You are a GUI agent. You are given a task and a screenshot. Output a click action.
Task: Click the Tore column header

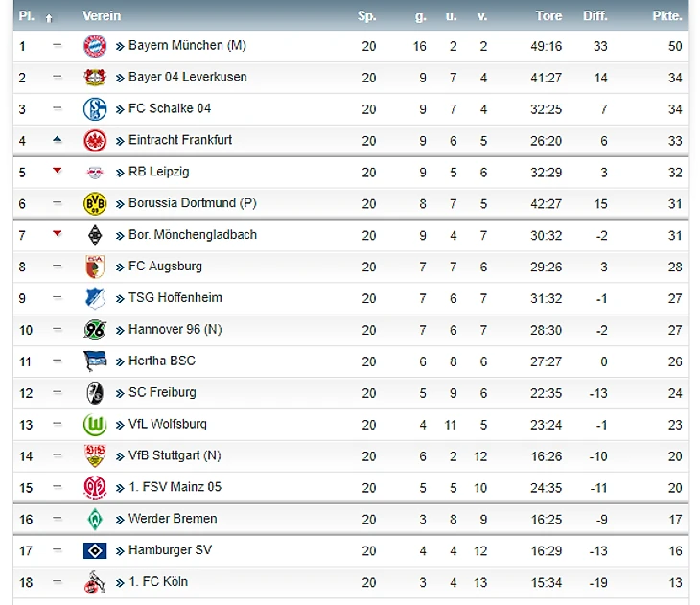[x=548, y=16]
